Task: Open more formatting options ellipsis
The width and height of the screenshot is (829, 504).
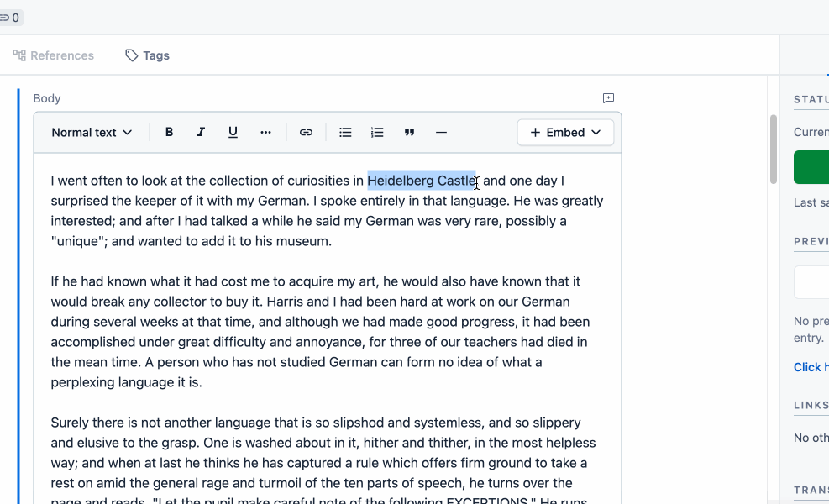Action: 266,132
